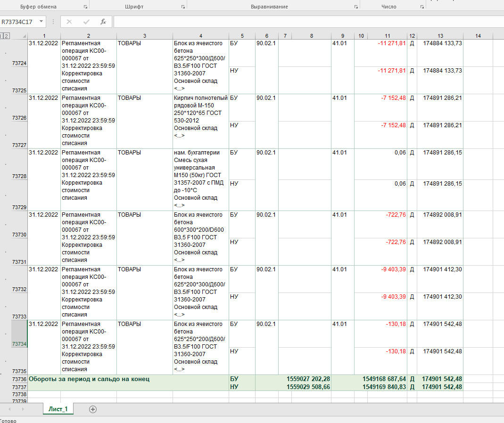Image resolution: width=504 pixels, height=423 pixels.
Task: Click outline level 2 button
Action: pos(7,36)
